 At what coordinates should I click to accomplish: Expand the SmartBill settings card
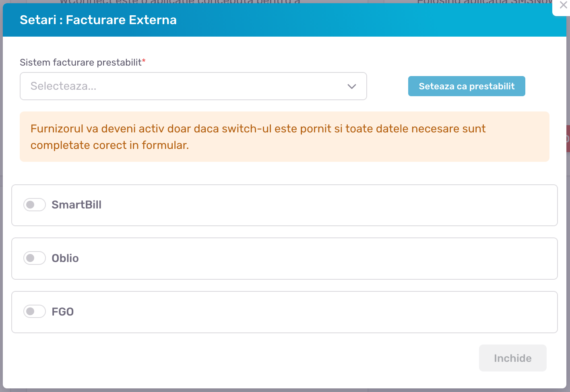pyautogui.click(x=322, y=205)
